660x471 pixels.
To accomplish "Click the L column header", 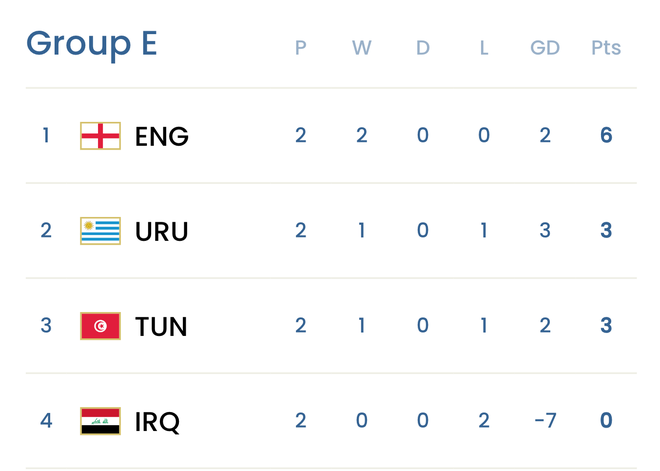I will [484, 48].
